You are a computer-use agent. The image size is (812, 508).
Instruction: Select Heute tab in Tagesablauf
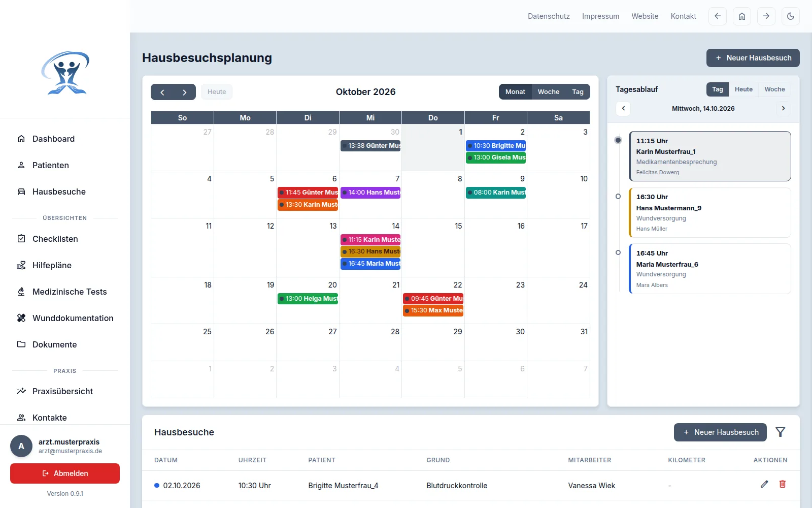743,89
